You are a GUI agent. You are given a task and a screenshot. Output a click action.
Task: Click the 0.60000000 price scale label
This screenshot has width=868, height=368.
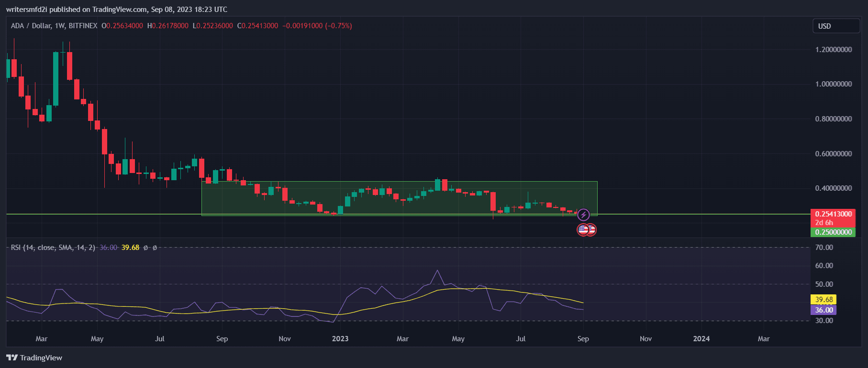pos(833,154)
